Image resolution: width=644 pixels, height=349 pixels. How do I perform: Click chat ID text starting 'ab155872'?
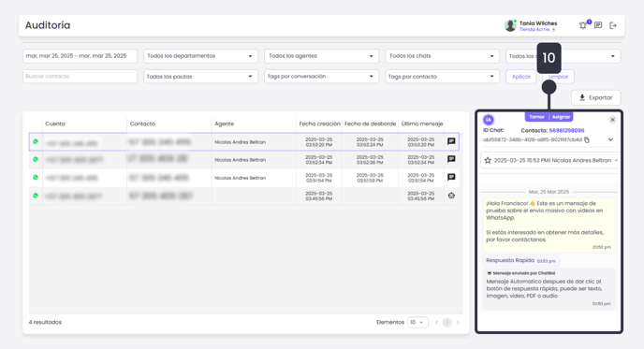pos(533,140)
